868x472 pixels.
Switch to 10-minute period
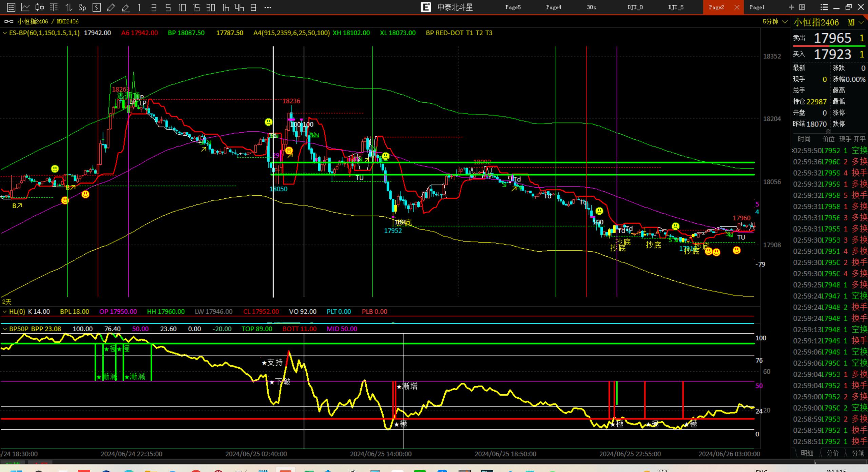[182, 7]
